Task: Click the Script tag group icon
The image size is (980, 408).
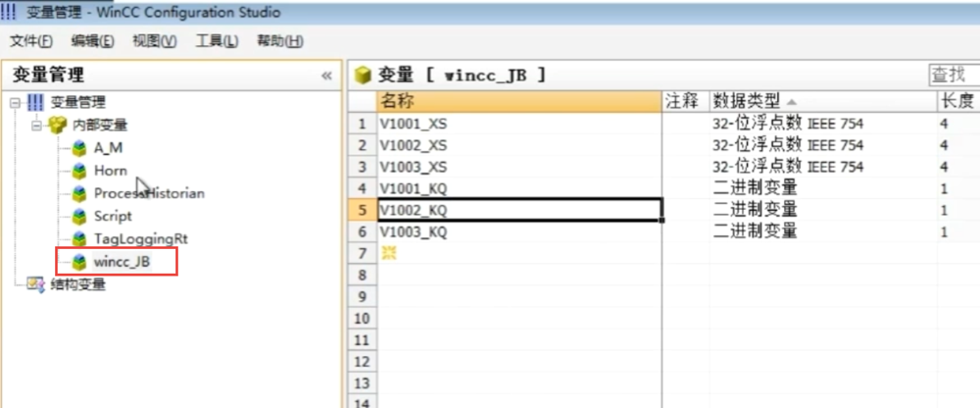Action: pos(79,216)
